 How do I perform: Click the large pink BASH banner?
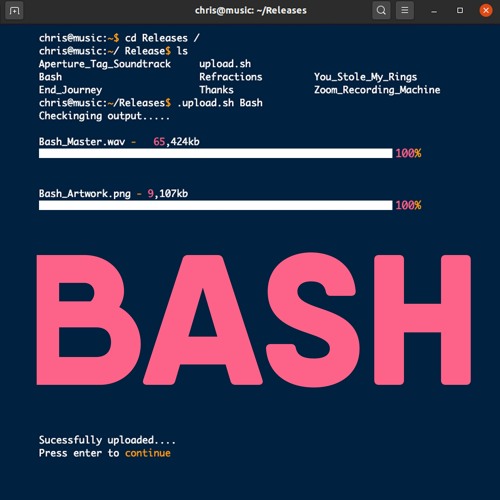253,320
